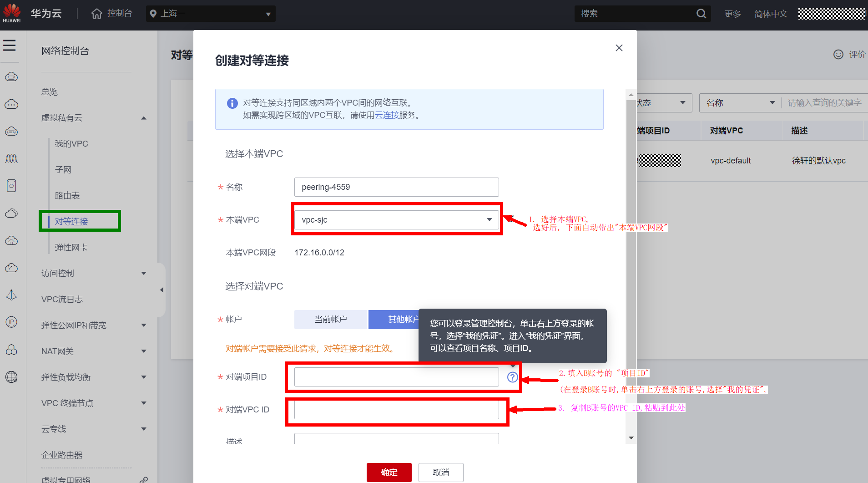
Task: Click the first cloud service icon in left rail
Action: 11,76
